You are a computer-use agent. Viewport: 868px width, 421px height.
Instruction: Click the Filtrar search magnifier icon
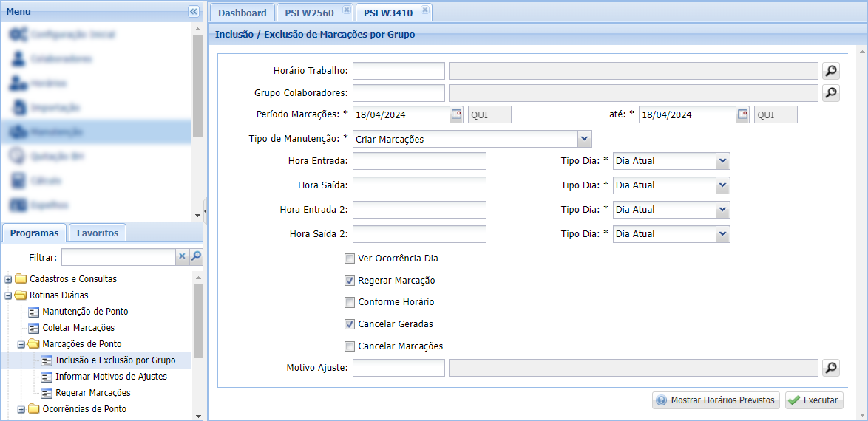[196, 257]
